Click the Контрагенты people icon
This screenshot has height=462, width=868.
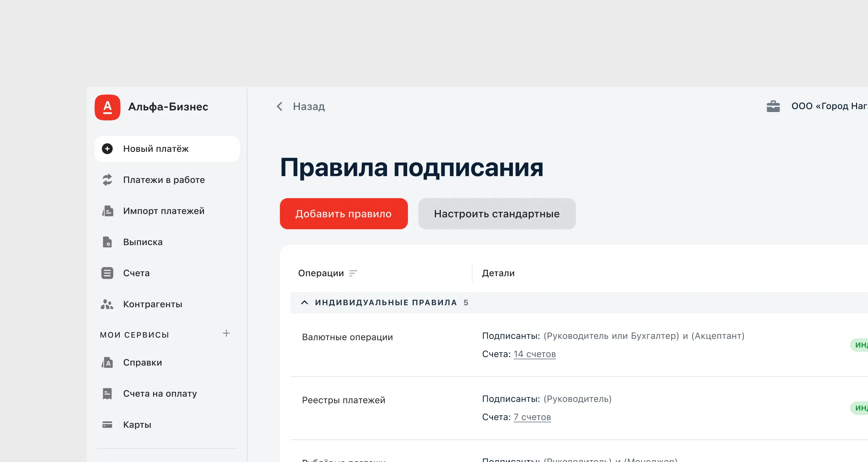tap(107, 304)
